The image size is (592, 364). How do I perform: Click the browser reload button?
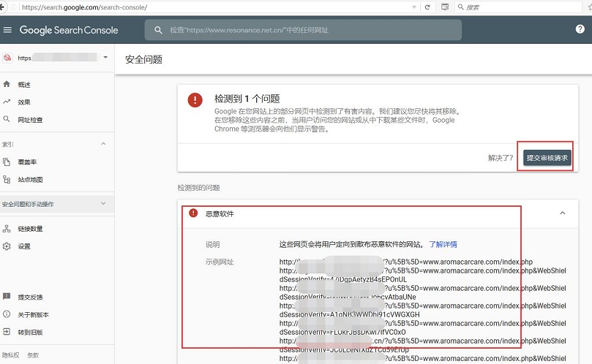427,7
